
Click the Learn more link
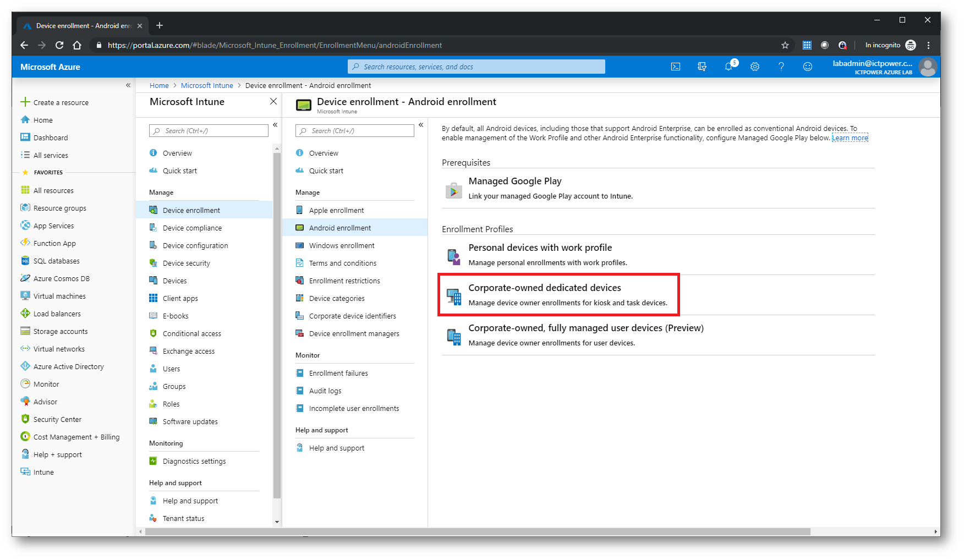click(x=850, y=138)
